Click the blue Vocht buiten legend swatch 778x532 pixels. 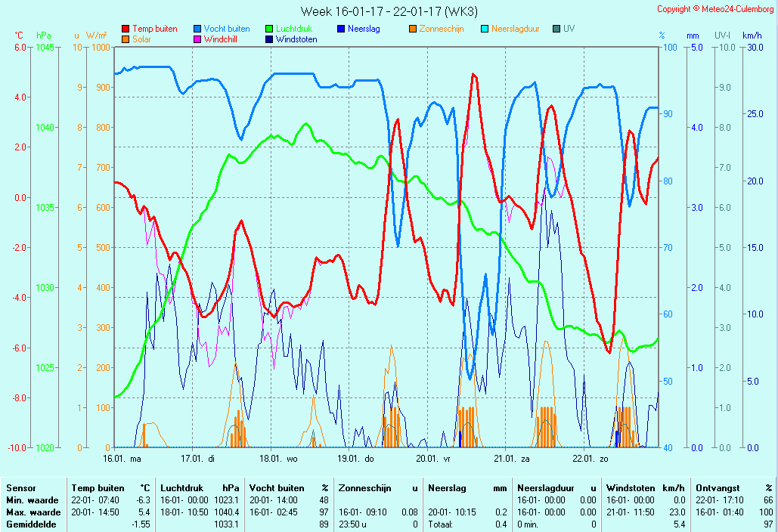[x=197, y=29]
